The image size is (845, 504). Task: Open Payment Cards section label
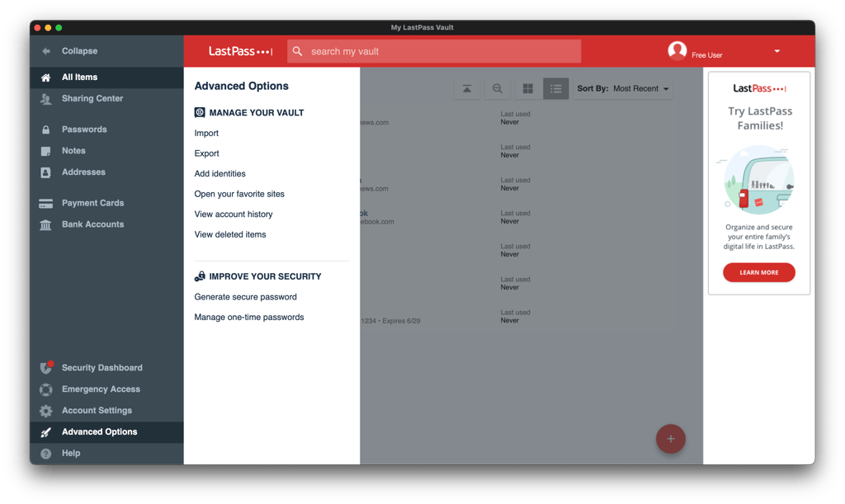92,203
